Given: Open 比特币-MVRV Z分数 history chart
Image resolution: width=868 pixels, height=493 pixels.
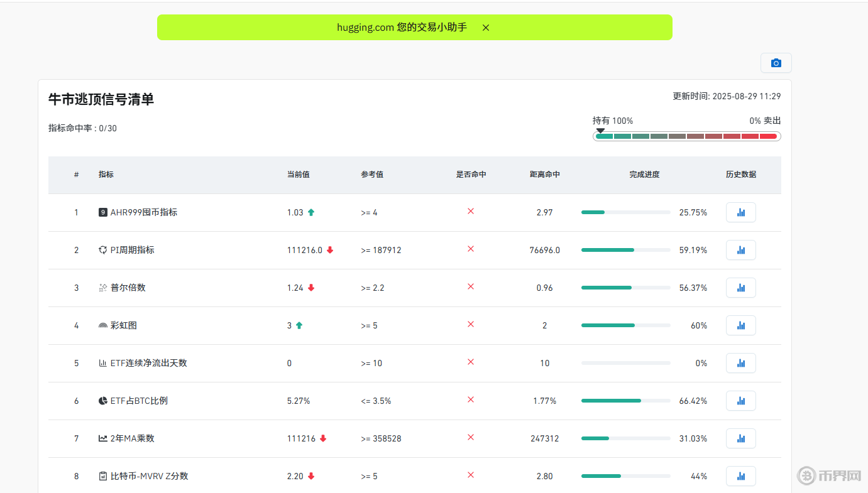Looking at the screenshot, I should click(x=740, y=476).
